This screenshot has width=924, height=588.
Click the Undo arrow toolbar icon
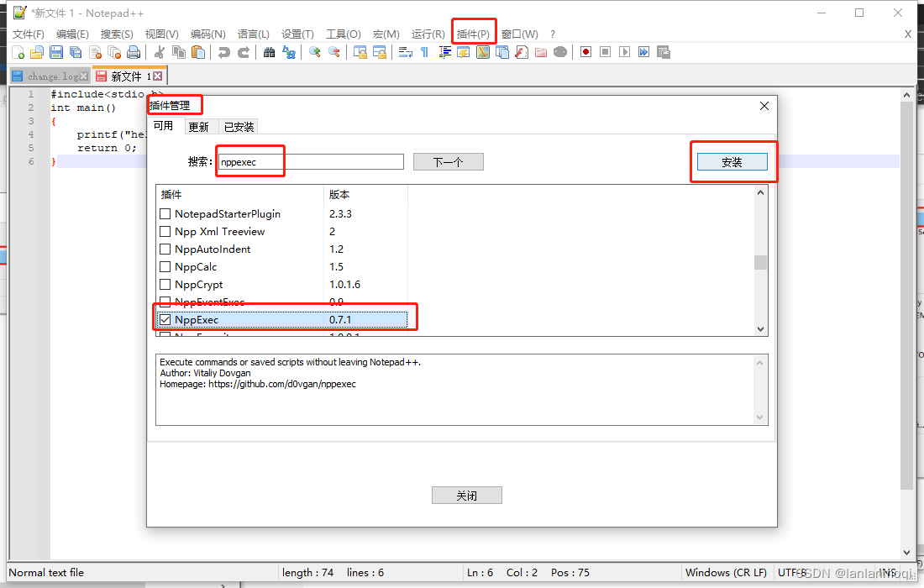tap(224, 52)
